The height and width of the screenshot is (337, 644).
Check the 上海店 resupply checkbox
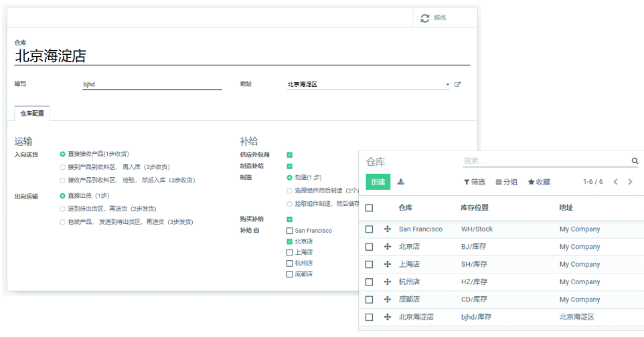[289, 253]
